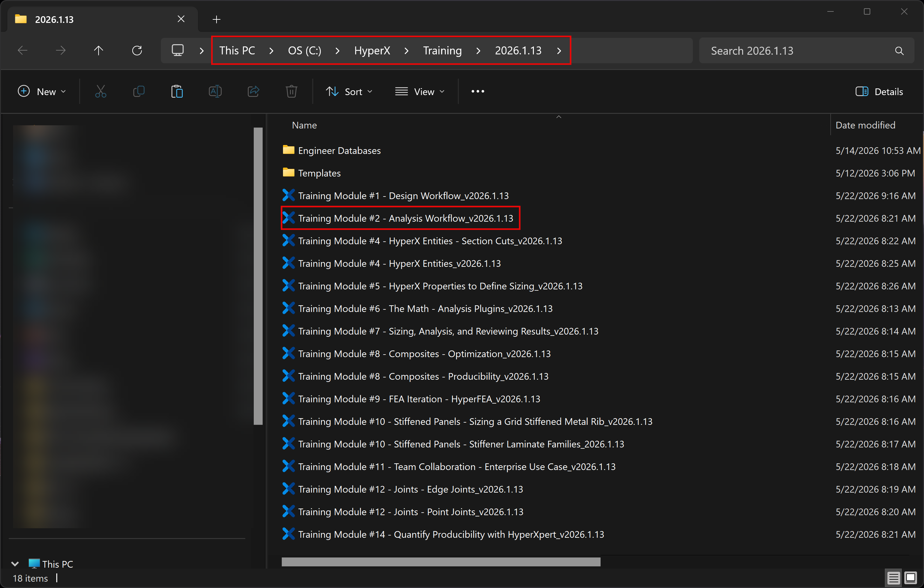Switch to large thumbnails view icon
Image resolution: width=924 pixels, height=588 pixels.
coord(911,578)
